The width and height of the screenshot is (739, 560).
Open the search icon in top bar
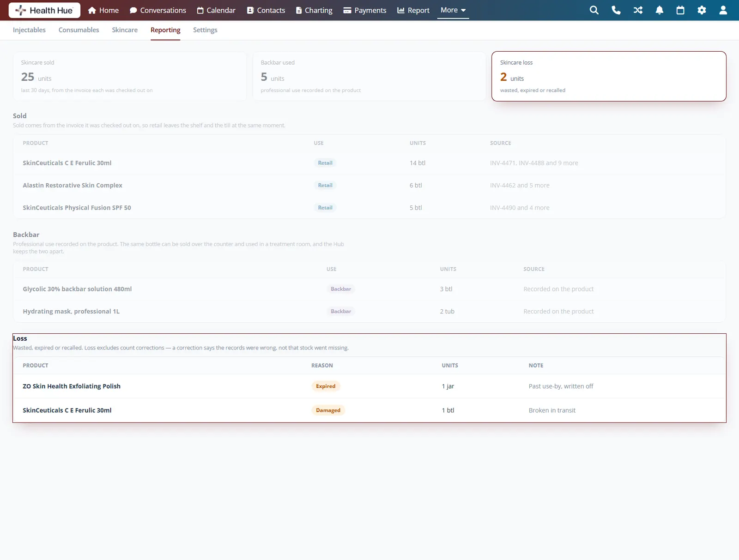click(594, 10)
